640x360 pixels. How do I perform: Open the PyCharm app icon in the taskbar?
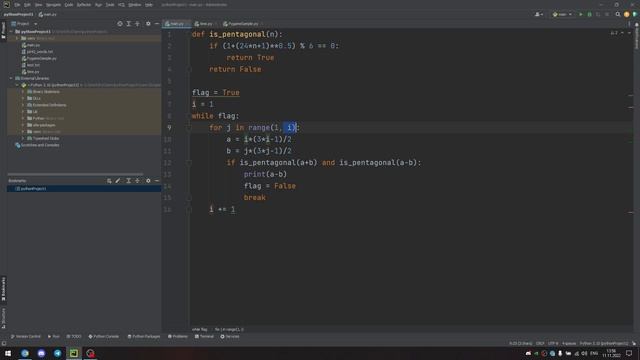click(74, 353)
